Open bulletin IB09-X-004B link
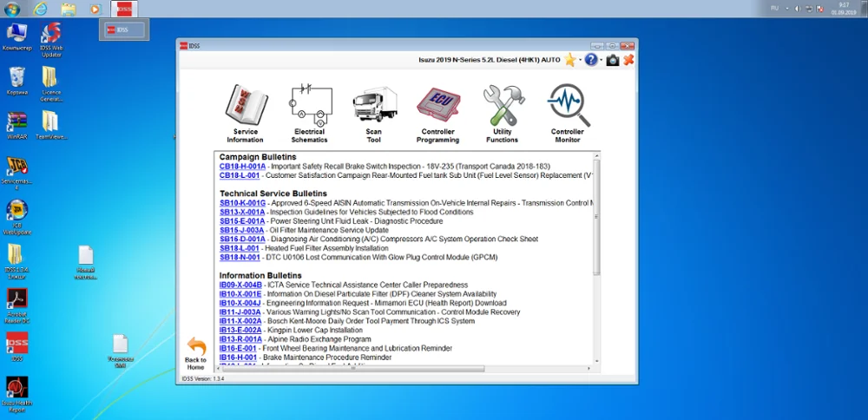Viewport: 868px width, 420px height. coord(240,285)
